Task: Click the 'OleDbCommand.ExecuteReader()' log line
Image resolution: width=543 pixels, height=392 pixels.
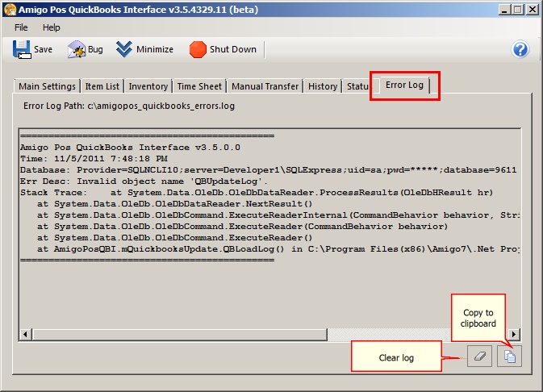Action: 174,238
